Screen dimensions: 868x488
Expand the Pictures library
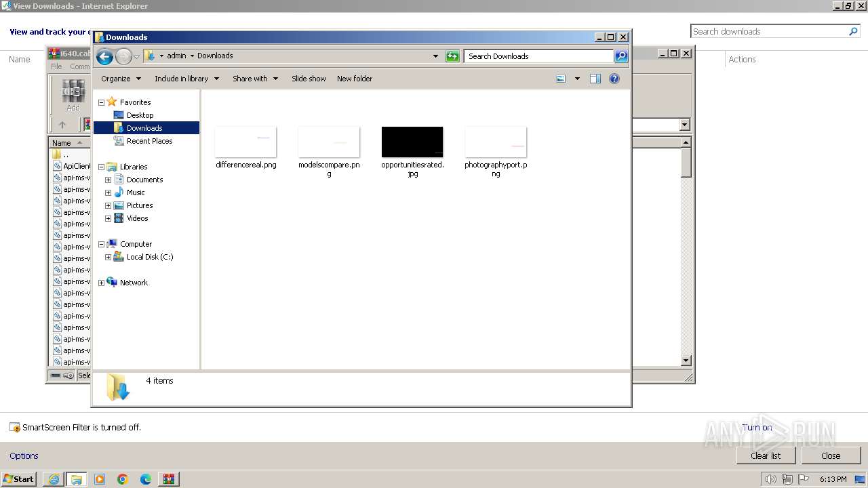[108, 206]
